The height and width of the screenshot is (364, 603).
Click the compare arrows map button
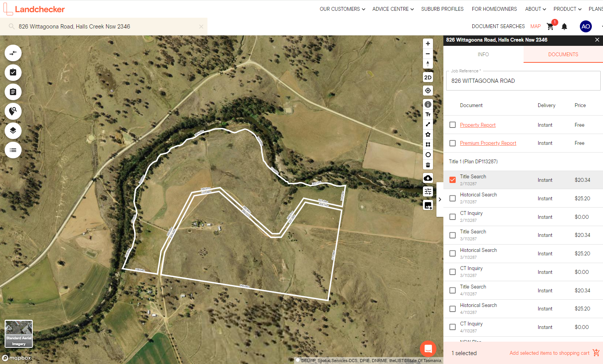tap(13, 53)
